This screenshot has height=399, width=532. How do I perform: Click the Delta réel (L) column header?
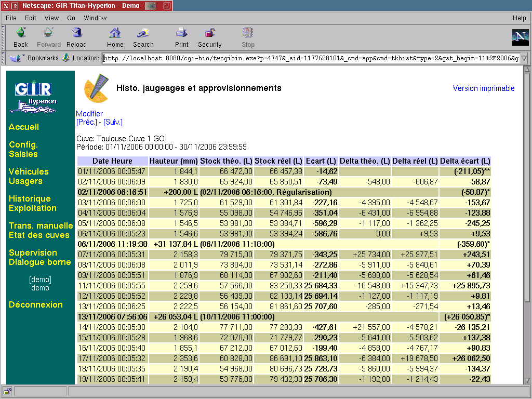click(415, 161)
